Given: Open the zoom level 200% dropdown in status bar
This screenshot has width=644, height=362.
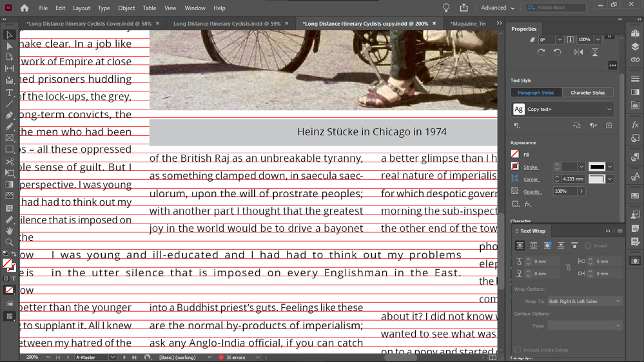Looking at the screenshot, I should pos(48,357).
